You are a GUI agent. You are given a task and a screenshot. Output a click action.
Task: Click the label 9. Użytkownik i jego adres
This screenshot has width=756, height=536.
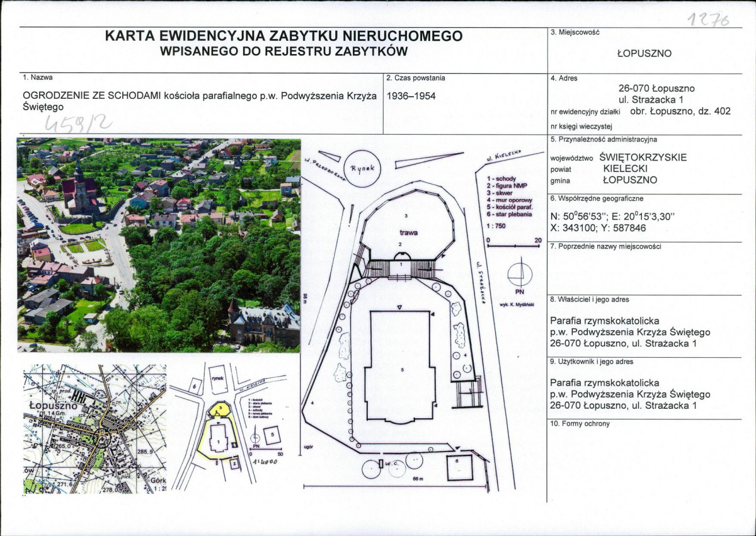point(592,362)
